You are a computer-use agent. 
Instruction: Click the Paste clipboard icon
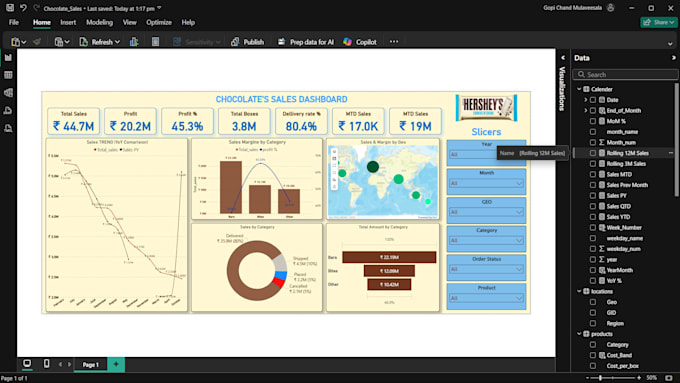(x=16, y=42)
